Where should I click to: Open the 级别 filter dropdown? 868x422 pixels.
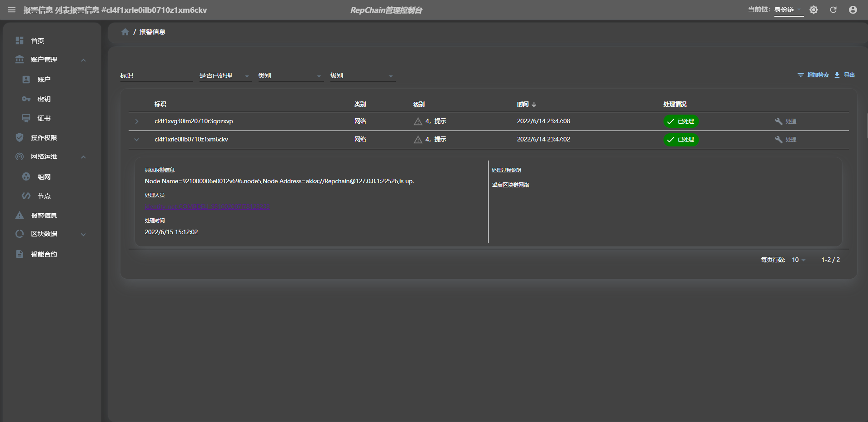coord(362,75)
